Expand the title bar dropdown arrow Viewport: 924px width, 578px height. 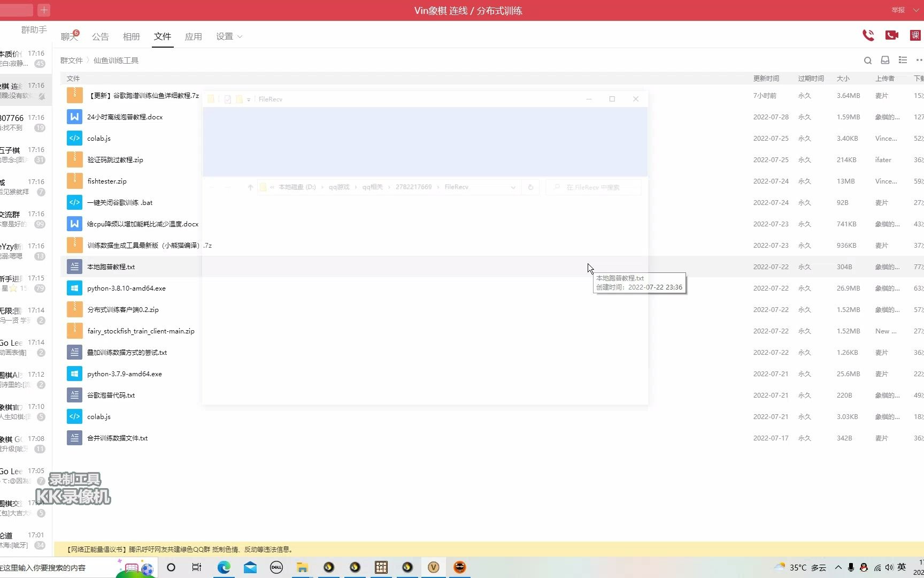click(916, 10)
